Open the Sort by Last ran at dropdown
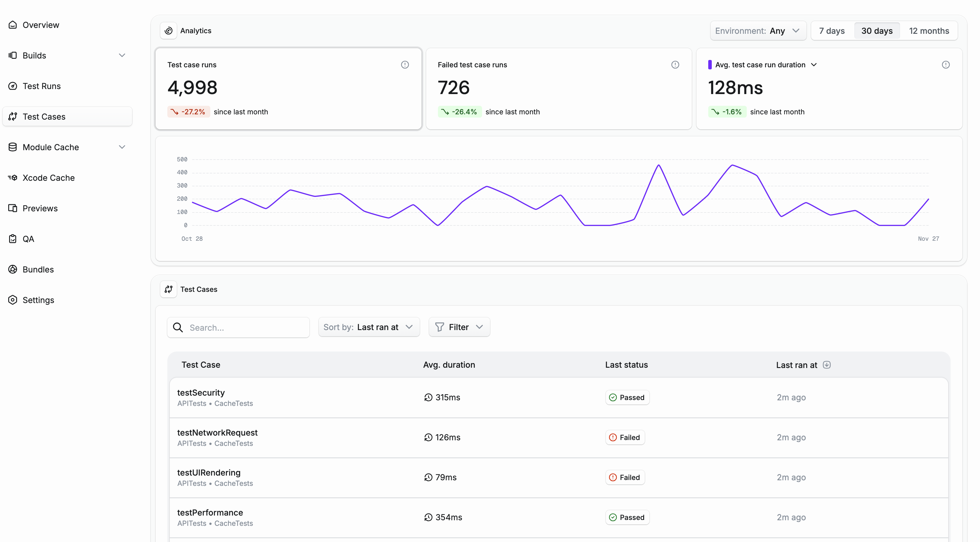Image resolution: width=980 pixels, height=542 pixels. (368, 327)
